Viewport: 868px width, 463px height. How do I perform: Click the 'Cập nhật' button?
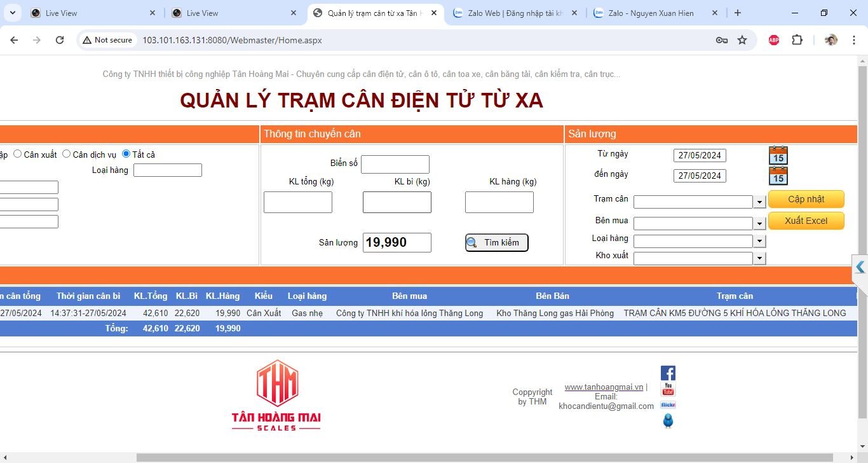pos(806,199)
